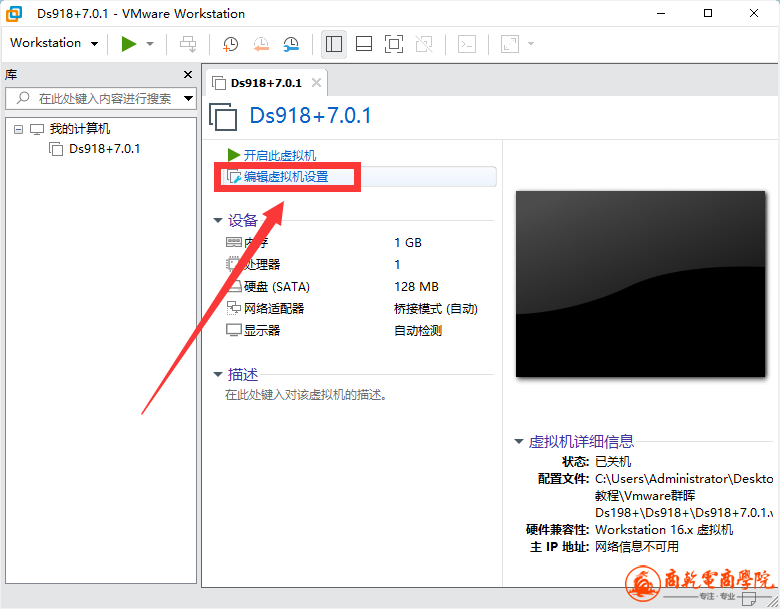Viewport: 780px width, 609px height.
Task: Maximize the VMware Workstation window
Action: 708,13
